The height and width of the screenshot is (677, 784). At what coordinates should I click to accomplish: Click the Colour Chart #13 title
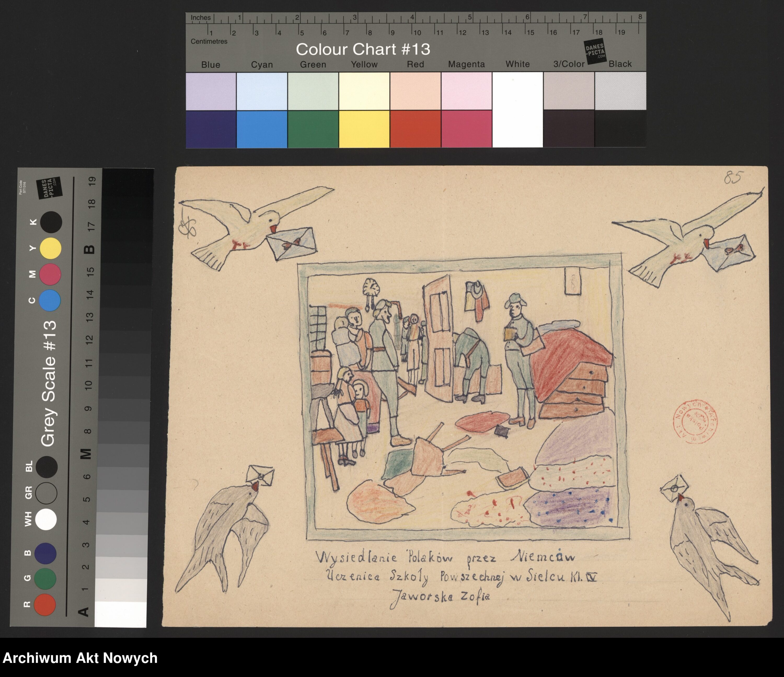tap(363, 49)
